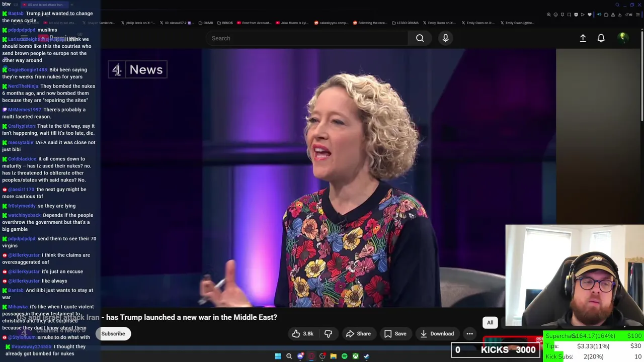
Task: Click the browser zoom magnifier toolbar icon
Action: coord(548,15)
